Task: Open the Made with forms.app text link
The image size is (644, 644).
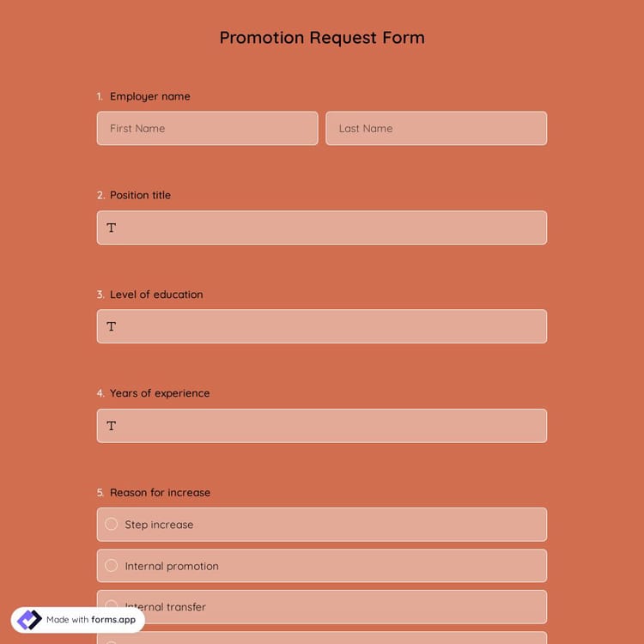Action: click(x=91, y=620)
